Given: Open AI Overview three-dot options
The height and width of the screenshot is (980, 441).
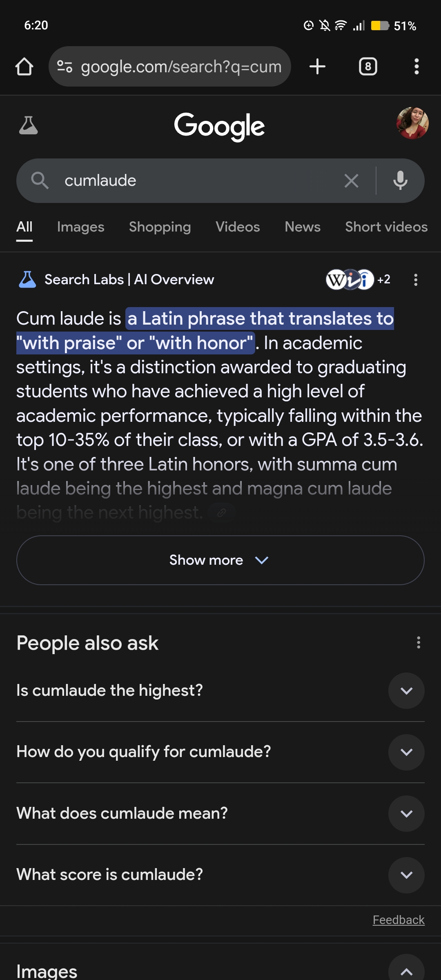Looking at the screenshot, I should tap(416, 280).
